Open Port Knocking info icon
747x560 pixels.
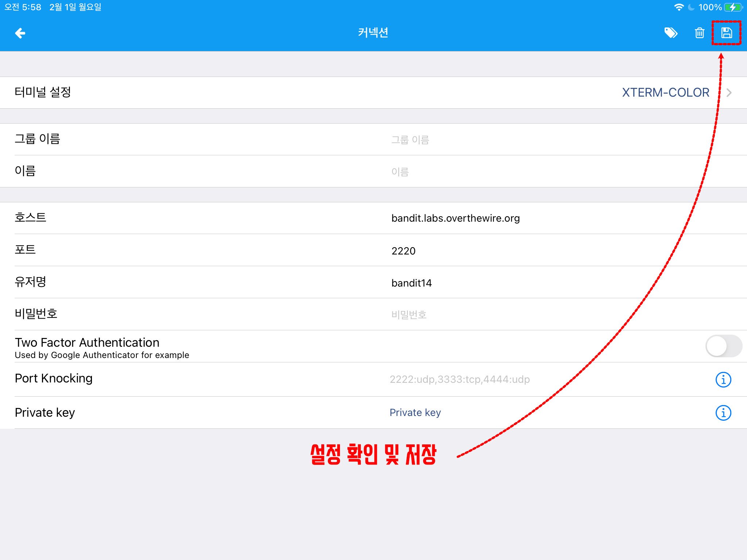point(723,380)
